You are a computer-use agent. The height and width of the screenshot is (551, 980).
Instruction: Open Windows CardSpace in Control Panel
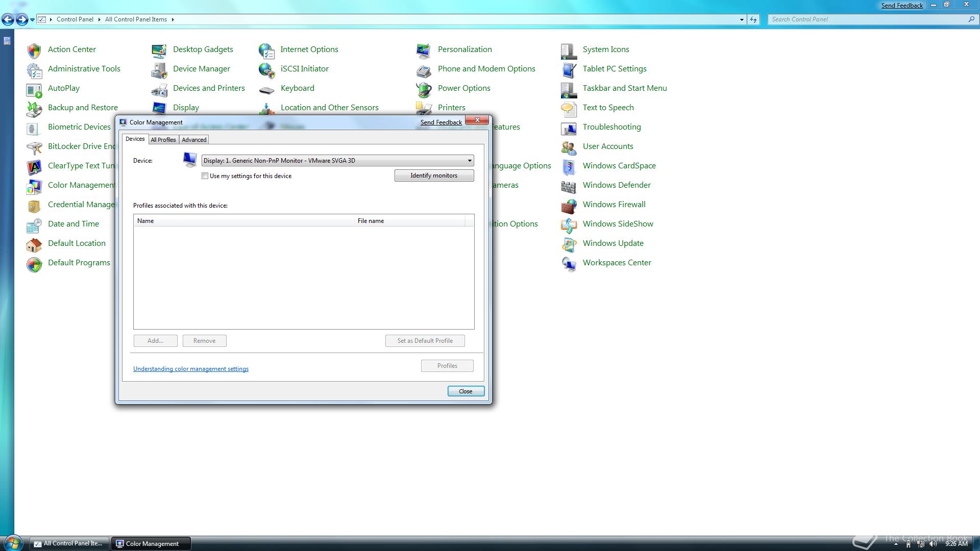[619, 166]
